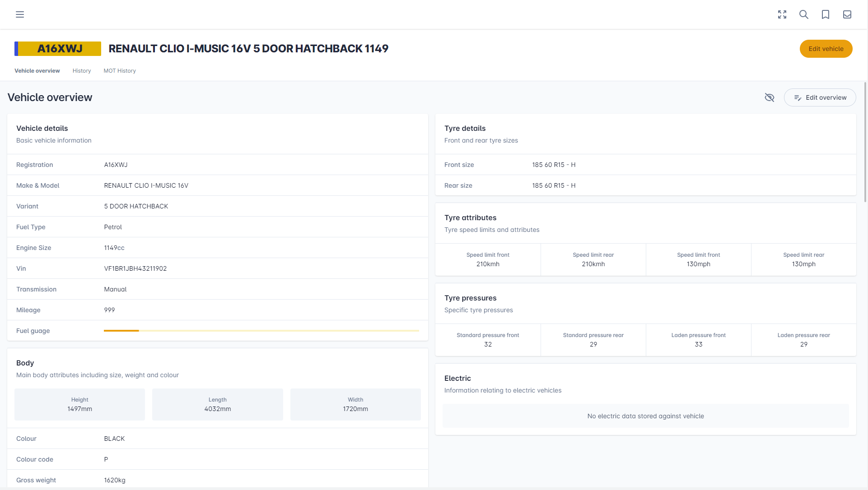Open the hamburger navigation menu
This screenshot has height=490, width=868.
(x=20, y=14)
